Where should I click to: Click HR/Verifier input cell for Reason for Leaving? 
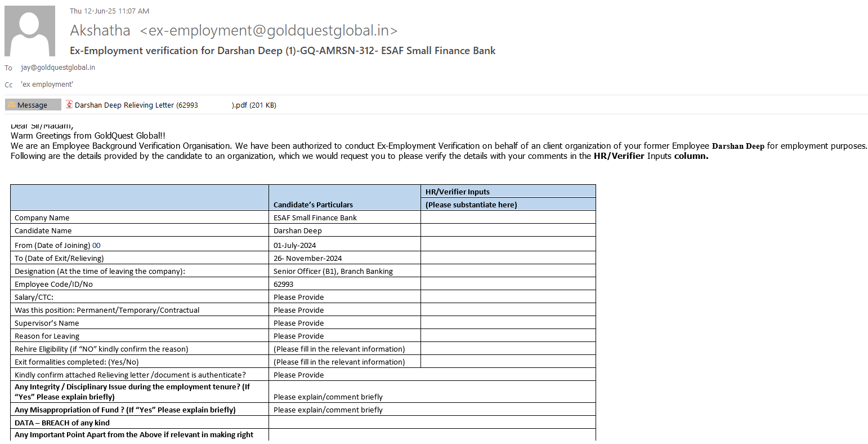pos(508,336)
